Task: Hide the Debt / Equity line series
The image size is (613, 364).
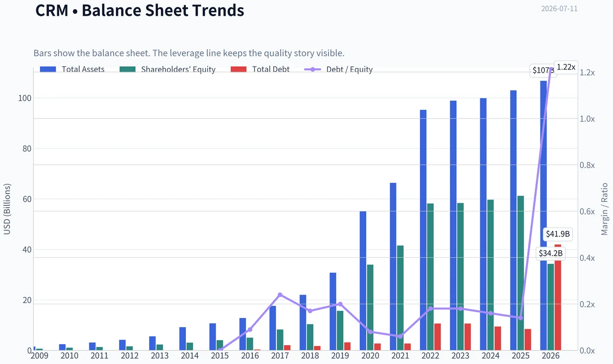Action: point(338,69)
